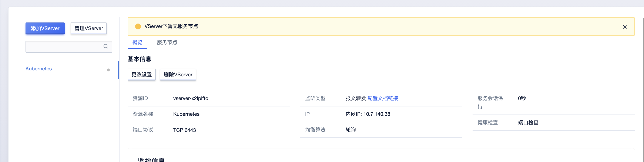Screen dimensions: 644x162
Task: Open the 服务节点 tab
Action: [167, 42]
